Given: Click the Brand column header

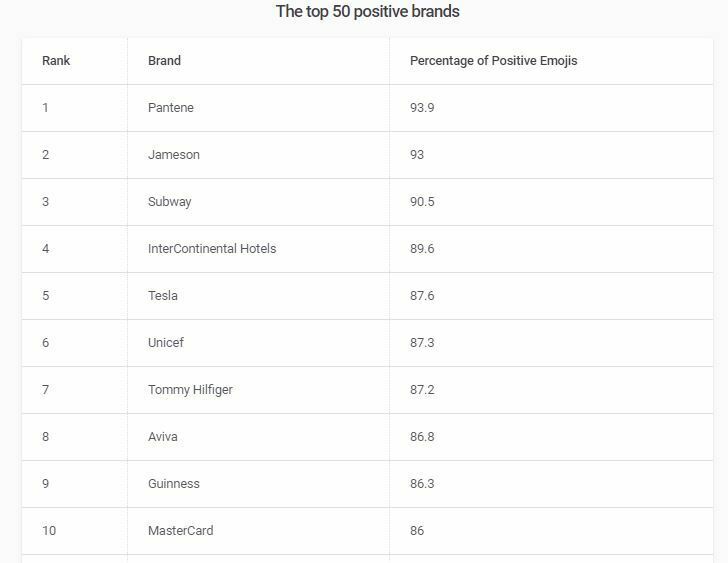Looking at the screenshot, I should click(x=164, y=61).
